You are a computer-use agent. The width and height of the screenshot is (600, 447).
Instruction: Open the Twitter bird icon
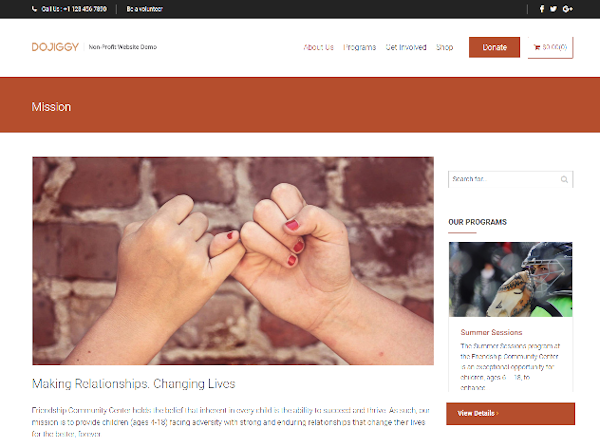[553, 9]
